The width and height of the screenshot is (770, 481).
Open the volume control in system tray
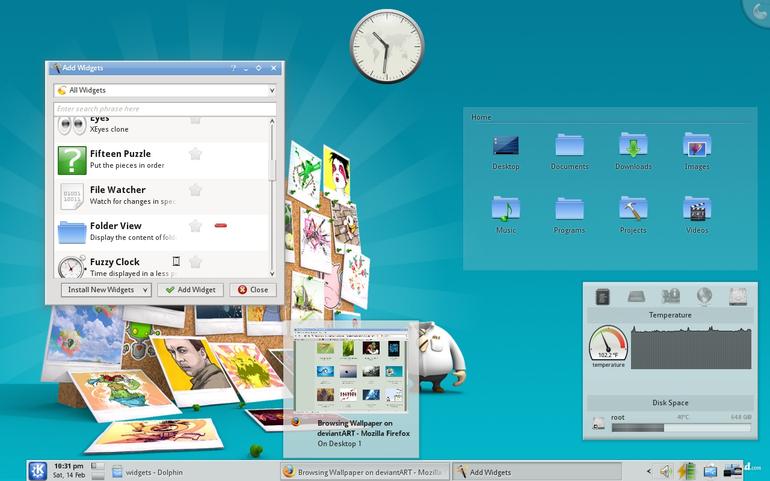[665, 471]
